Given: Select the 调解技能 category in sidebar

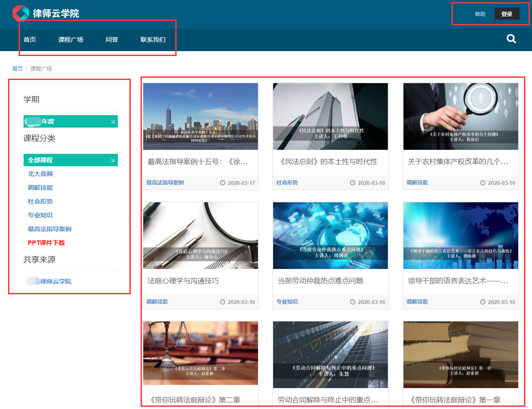Looking at the screenshot, I should (40, 188).
